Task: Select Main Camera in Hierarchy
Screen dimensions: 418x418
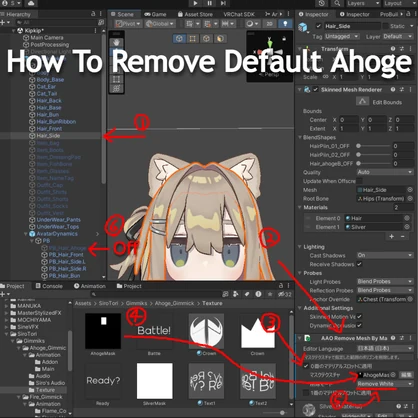Action: (47, 38)
